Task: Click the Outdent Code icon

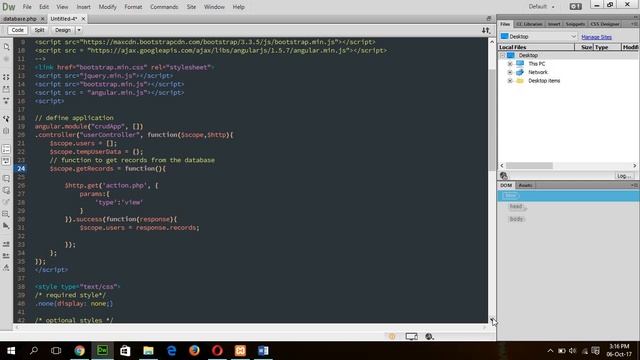Action: (x=6, y=256)
